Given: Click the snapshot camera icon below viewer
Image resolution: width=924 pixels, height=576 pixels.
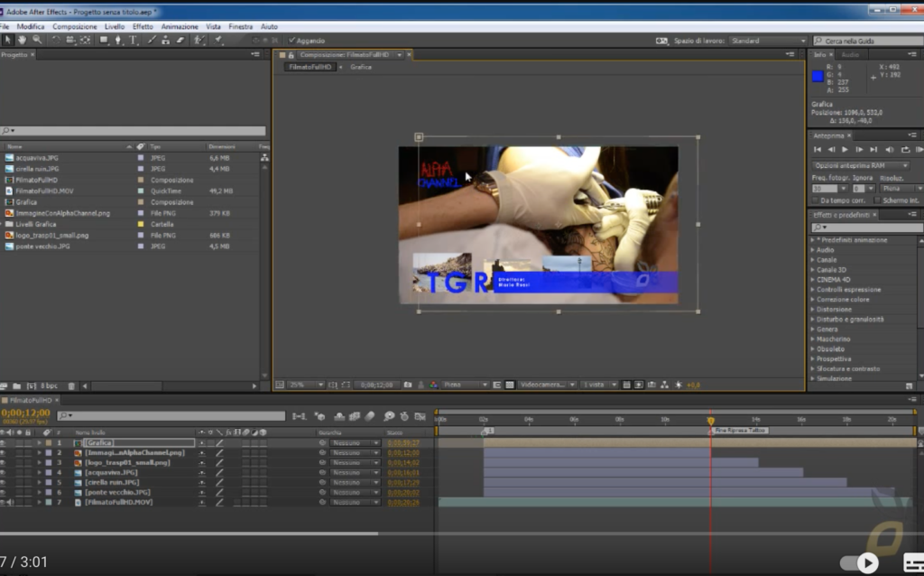Looking at the screenshot, I should (408, 385).
